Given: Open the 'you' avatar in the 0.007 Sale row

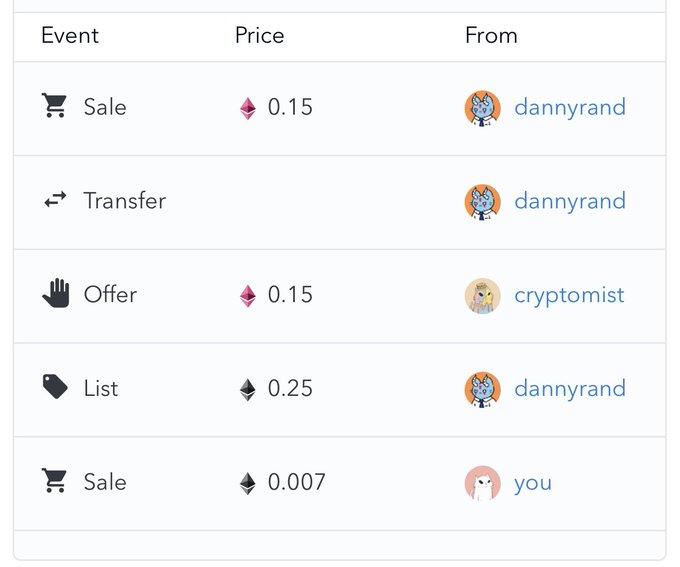Looking at the screenshot, I should pos(482,483).
